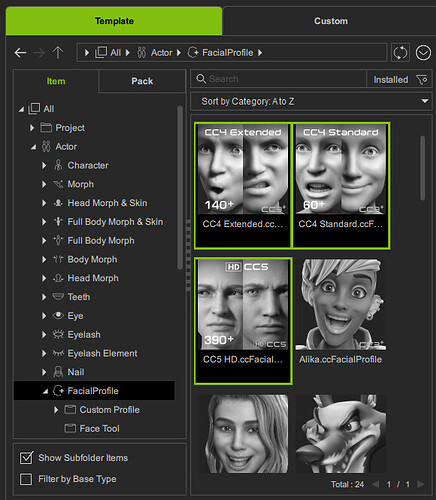Image resolution: width=436 pixels, height=500 pixels.
Task: Click the refresh content icon
Action: tap(400, 53)
